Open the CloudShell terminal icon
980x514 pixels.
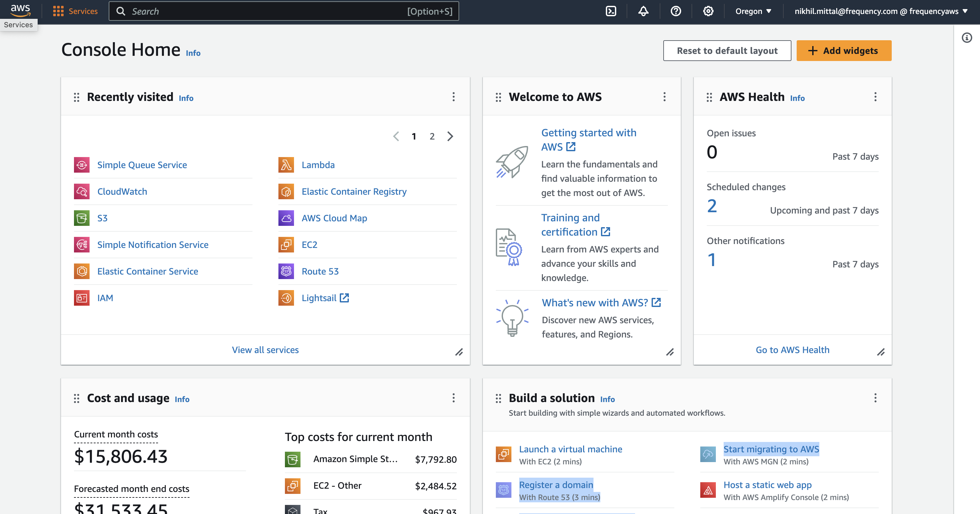pyautogui.click(x=611, y=11)
